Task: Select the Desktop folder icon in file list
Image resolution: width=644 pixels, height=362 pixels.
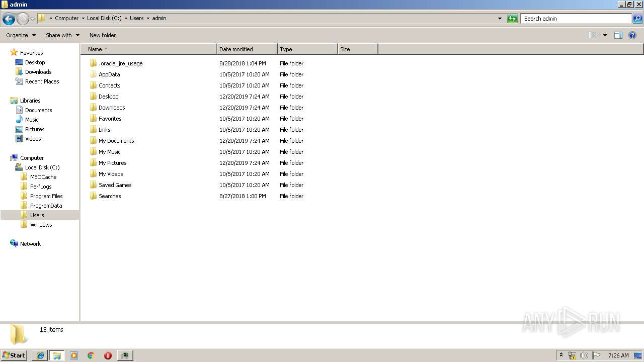Action: point(93,97)
